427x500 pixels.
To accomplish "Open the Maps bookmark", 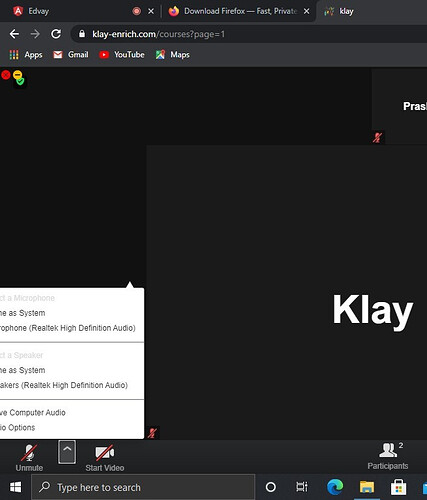I will 173,55.
